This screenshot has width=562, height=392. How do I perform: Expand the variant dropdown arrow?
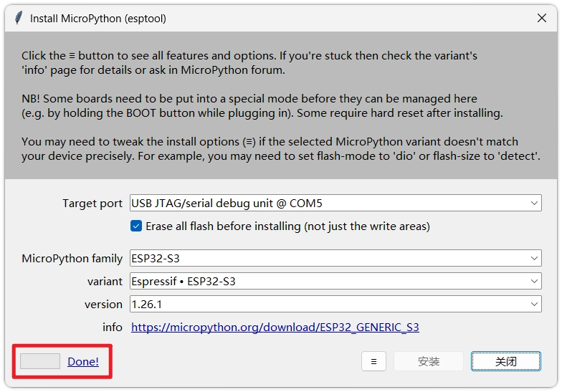click(x=535, y=282)
